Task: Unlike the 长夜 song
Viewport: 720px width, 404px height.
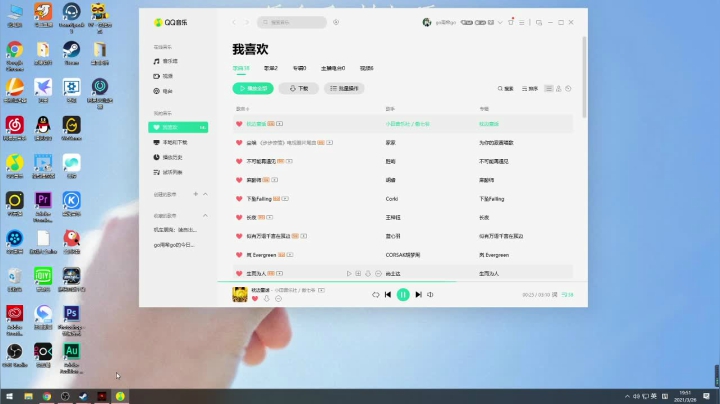Action: 239,218
